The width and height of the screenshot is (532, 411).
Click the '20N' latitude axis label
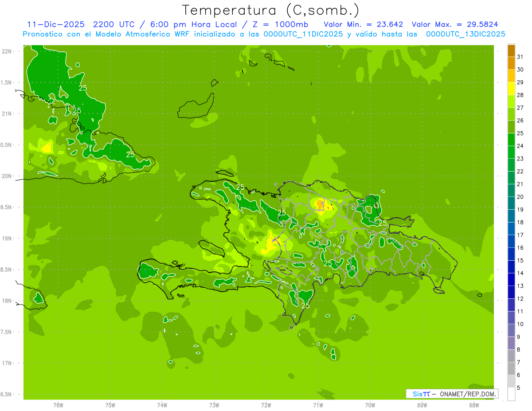pyautogui.click(x=7, y=176)
